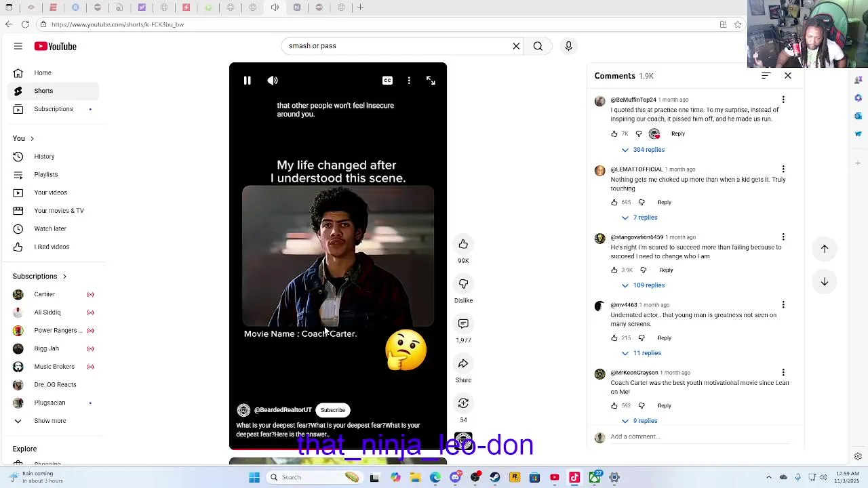This screenshot has height=488, width=868.
Task: Share this short
Action: 463,364
